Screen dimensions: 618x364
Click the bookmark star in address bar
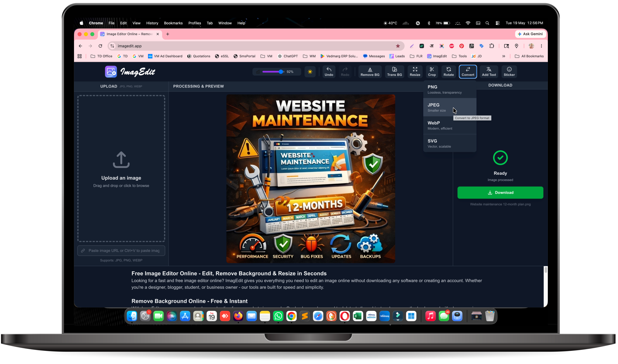tap(398, 46)
